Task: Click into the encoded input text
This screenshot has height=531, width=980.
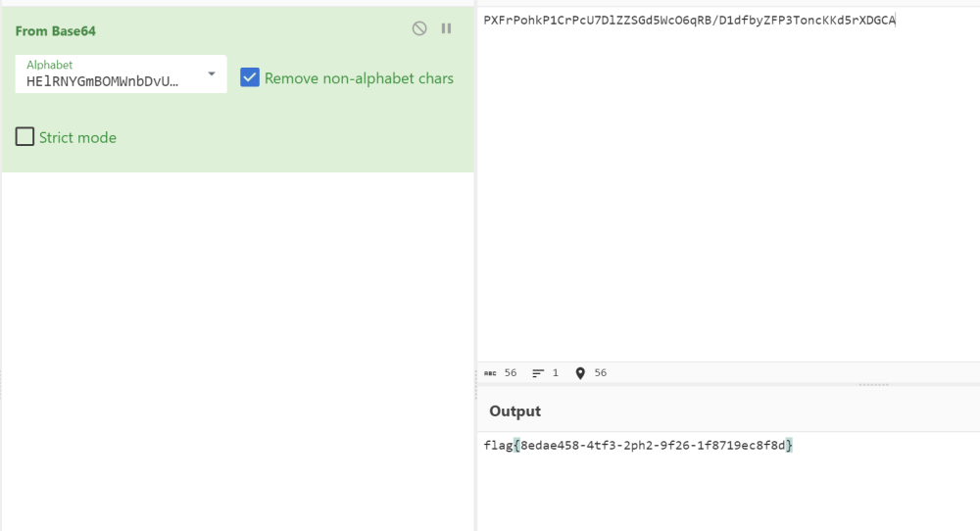Action: (x=689, y=21)
